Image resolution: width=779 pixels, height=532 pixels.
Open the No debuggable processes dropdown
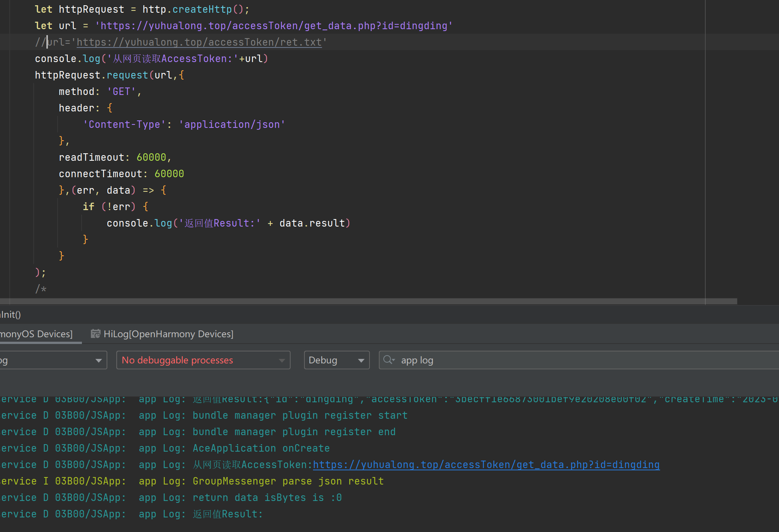pos(203,360)
